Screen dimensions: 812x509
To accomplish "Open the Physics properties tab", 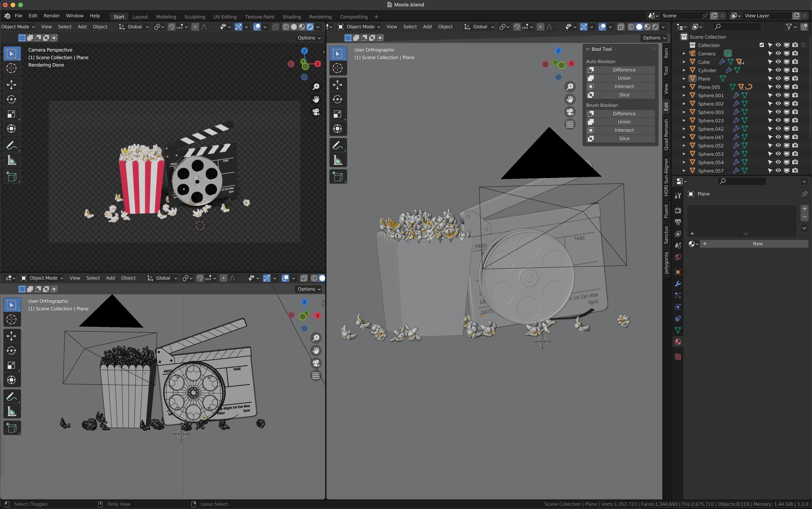I will coord(678,307).
